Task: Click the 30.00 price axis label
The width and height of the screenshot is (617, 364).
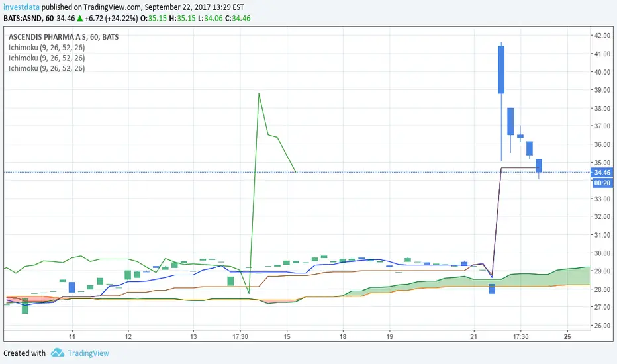Action: (602, 253)
